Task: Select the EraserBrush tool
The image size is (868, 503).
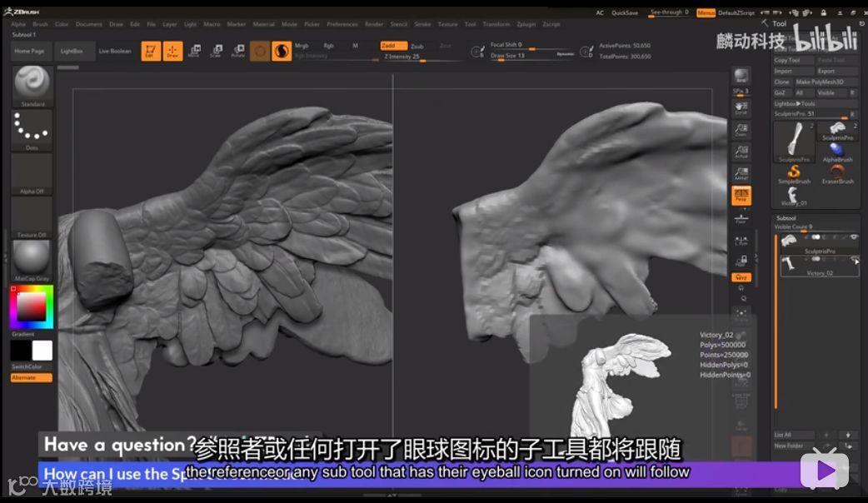Action: pyautogui.click(x=837, y=174)
